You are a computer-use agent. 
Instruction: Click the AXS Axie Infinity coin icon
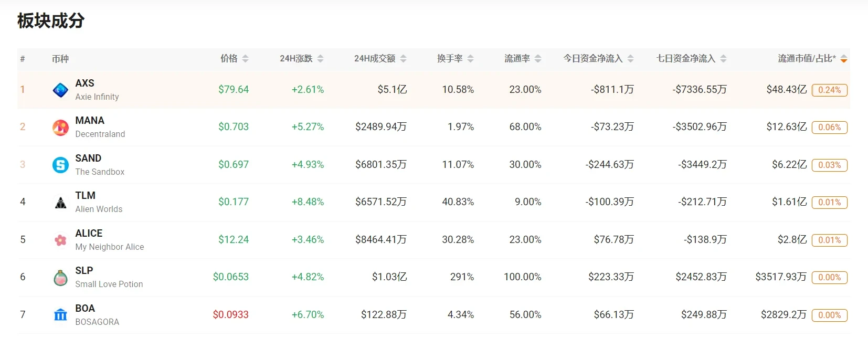60,90
